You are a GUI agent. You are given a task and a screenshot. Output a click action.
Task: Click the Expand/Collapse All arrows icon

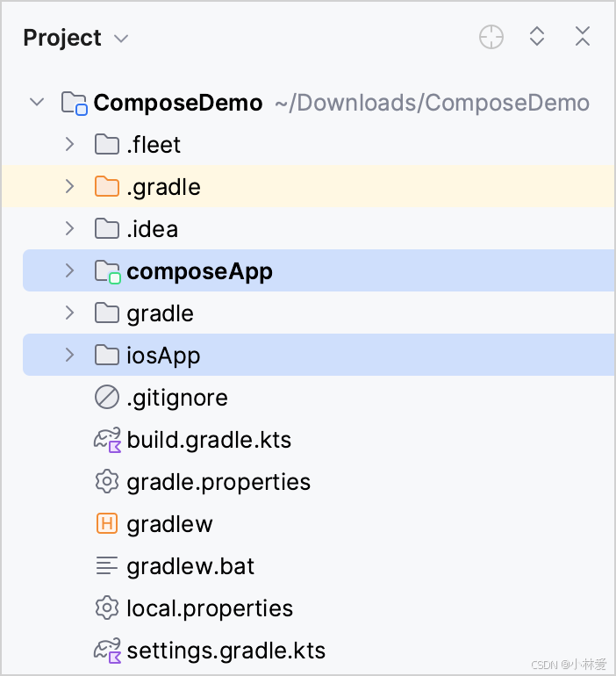[x=537, y=36]
